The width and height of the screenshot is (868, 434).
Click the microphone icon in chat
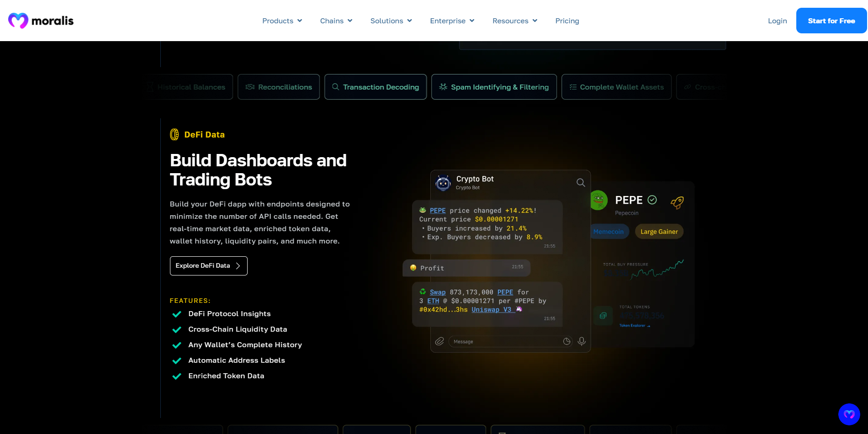click(582, 341)
